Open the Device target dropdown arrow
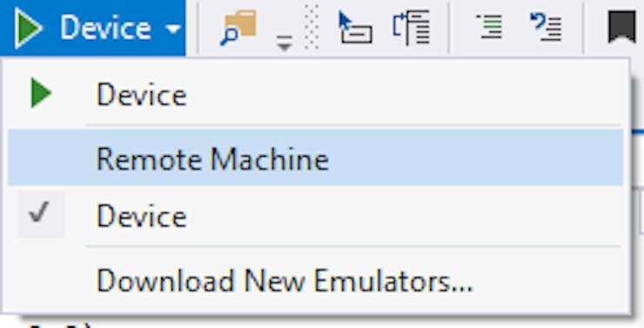This screenshot has width=644, height=328. (174, 29)
